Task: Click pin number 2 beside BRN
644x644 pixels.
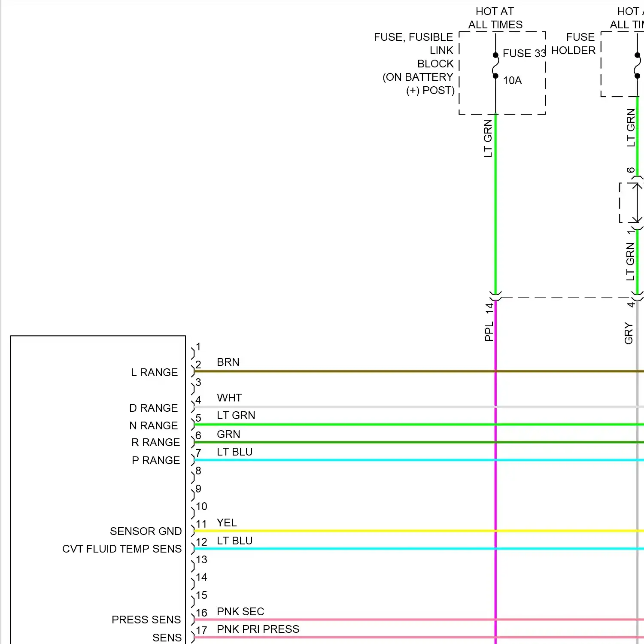Action: (198, 365)
